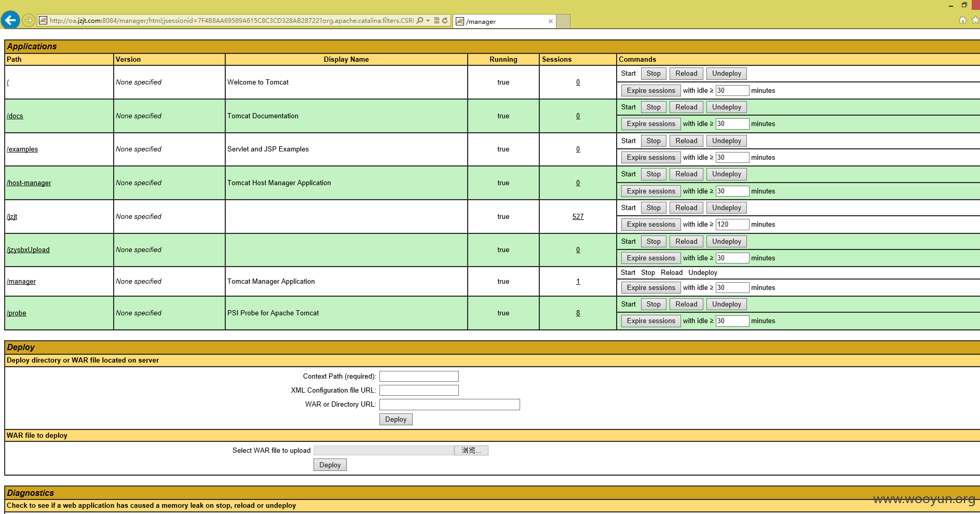Open the address bar dropdown arrow
The height and width of the screenshot is (514, 980).
click(x=428, y=21)
